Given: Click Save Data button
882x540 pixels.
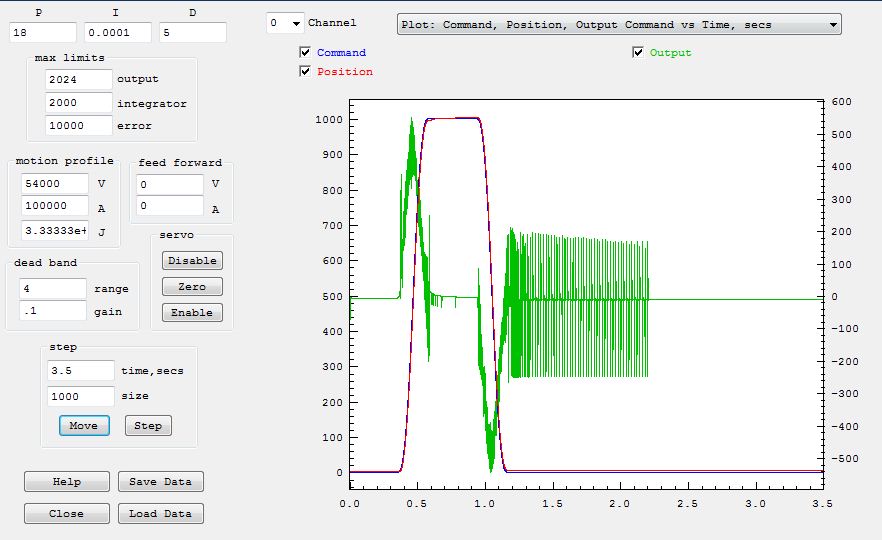Looking at the screenshot, I should pos(161,481).
